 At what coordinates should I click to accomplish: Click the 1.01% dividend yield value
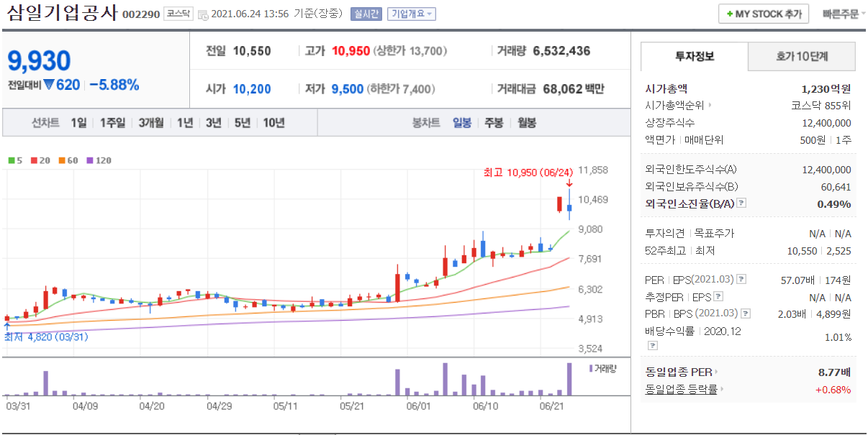[x=838, y=337]
